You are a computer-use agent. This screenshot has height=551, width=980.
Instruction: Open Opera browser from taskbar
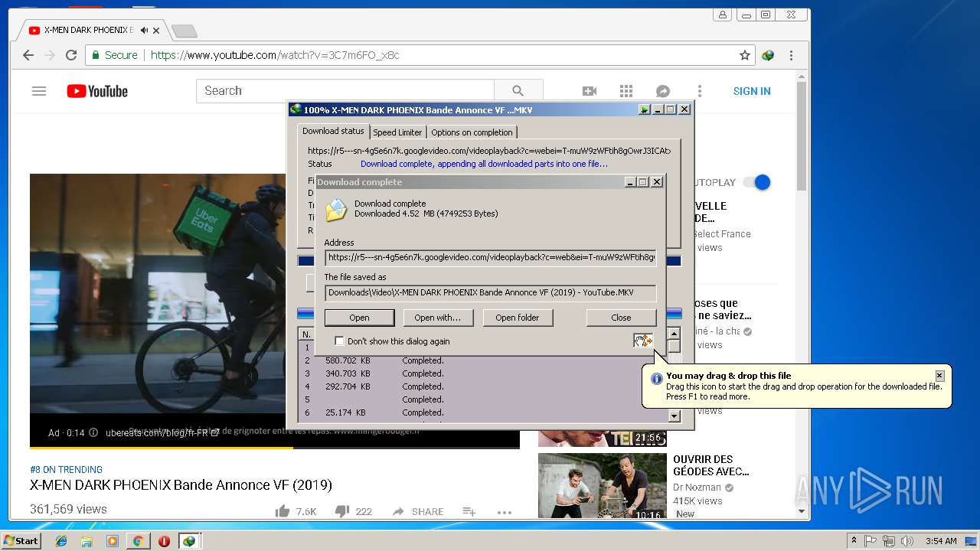coord(164,541)
